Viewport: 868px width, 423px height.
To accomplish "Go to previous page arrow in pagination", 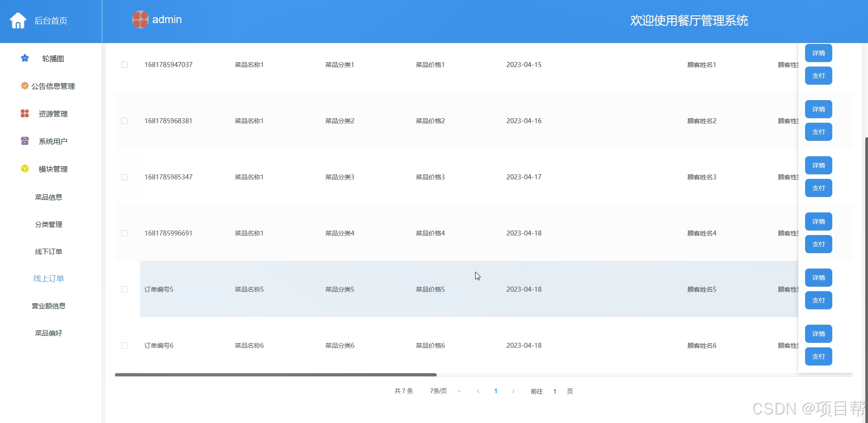I will click(478, 391).
